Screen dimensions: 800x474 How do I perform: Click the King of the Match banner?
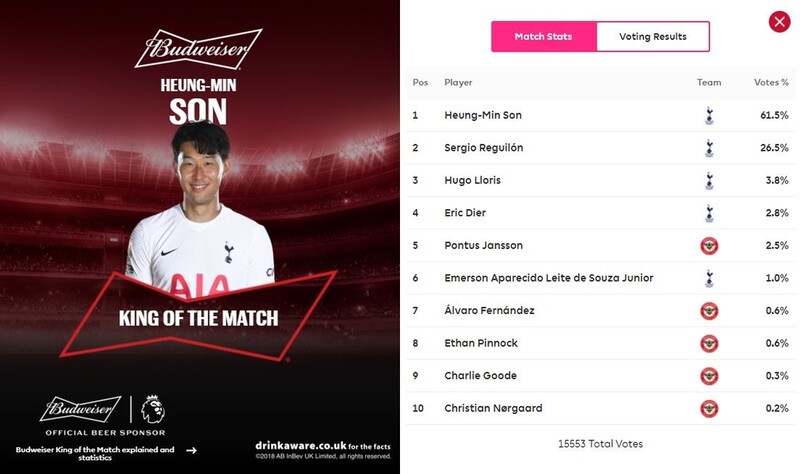[198, 319]
